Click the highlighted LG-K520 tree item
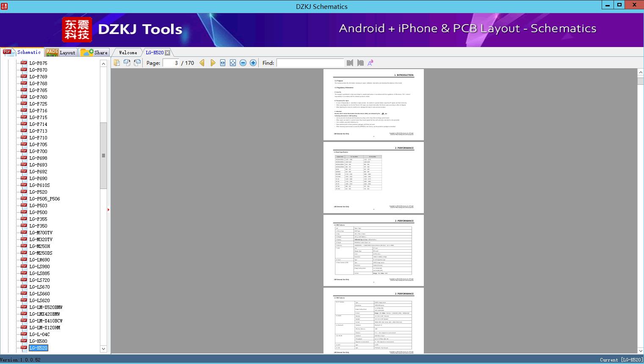Screen dimensions: 644x364 click(x=38, y=348)
